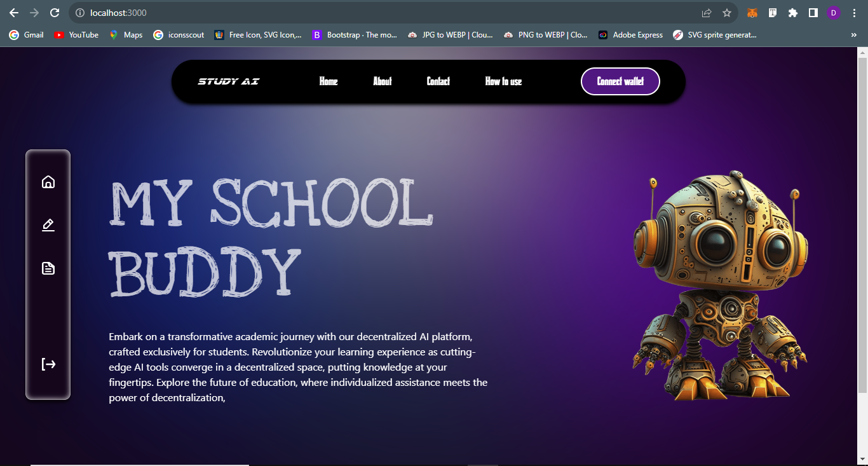Click the Connect wallet button

(x=620, y=81)
